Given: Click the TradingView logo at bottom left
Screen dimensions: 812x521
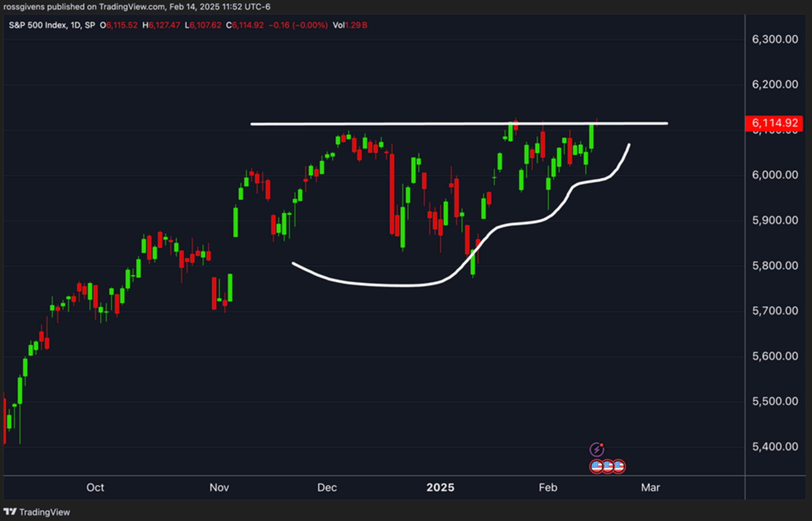Looking at the screenshot, I should (x=36, y=512).
